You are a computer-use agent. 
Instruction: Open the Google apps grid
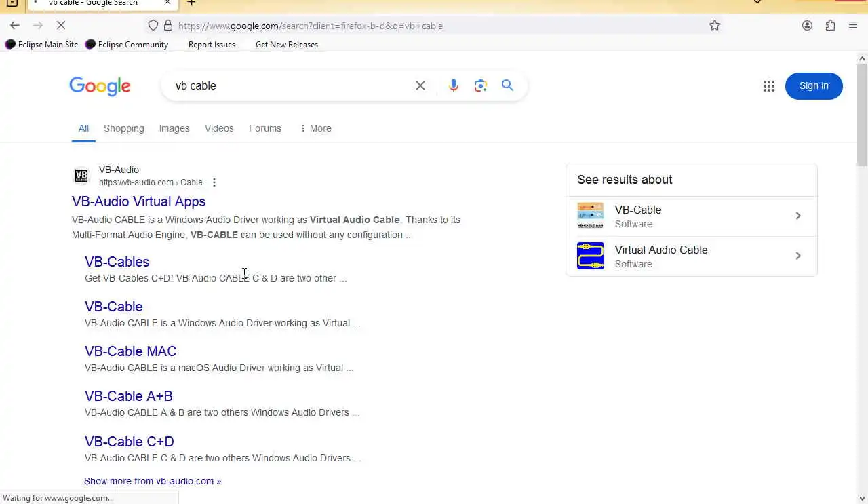pos(768,86)
